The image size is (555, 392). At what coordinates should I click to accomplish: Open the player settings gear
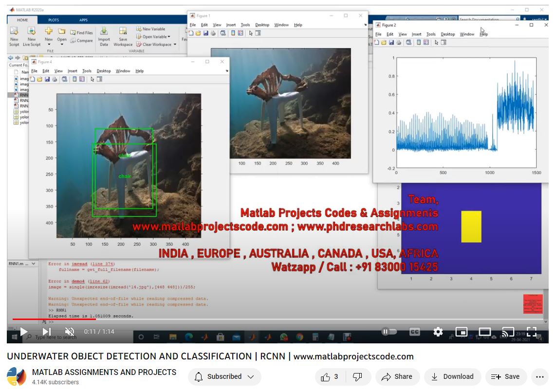[x=438, y=332]
